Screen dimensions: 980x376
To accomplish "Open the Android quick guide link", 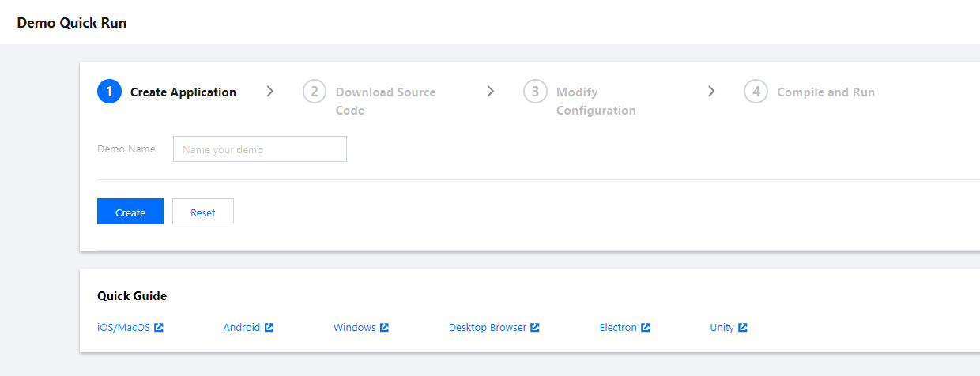I will coord(242,328).
